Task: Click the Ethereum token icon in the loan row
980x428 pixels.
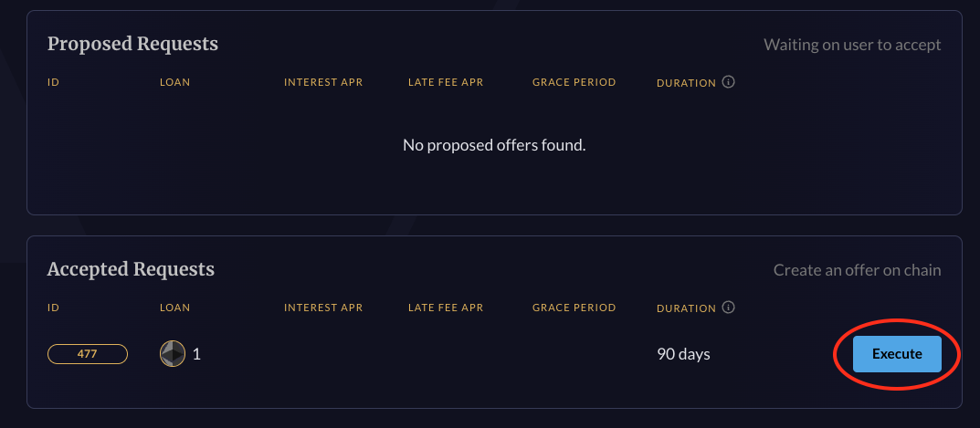Action: coord(173,354)
